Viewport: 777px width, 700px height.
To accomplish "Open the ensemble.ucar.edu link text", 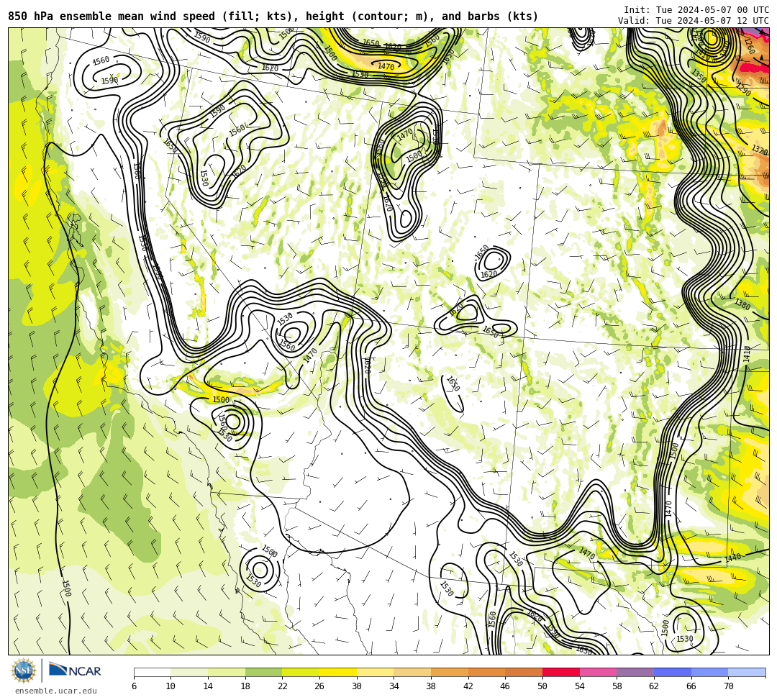I will click(x=56, y=691).
